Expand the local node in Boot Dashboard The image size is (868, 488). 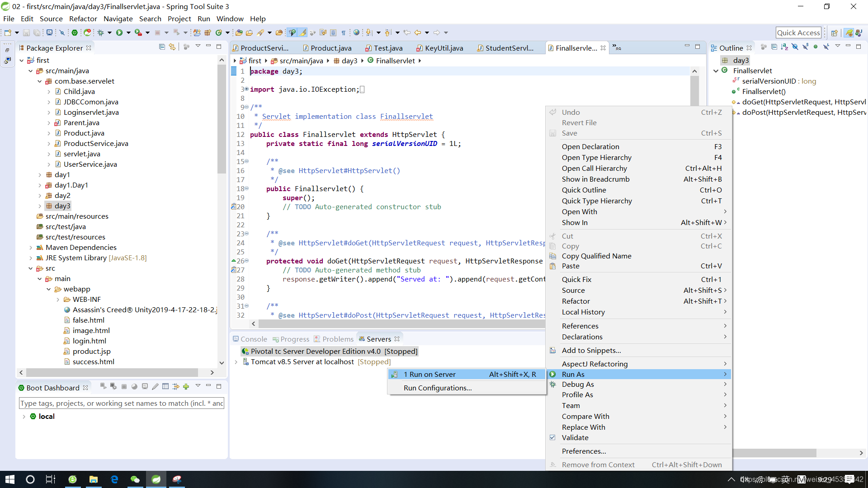[x=24, y=417]
